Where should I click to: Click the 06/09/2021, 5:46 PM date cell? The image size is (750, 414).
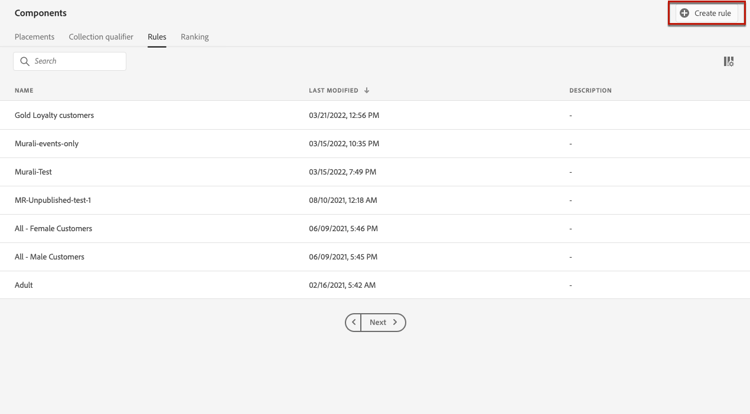343,229
